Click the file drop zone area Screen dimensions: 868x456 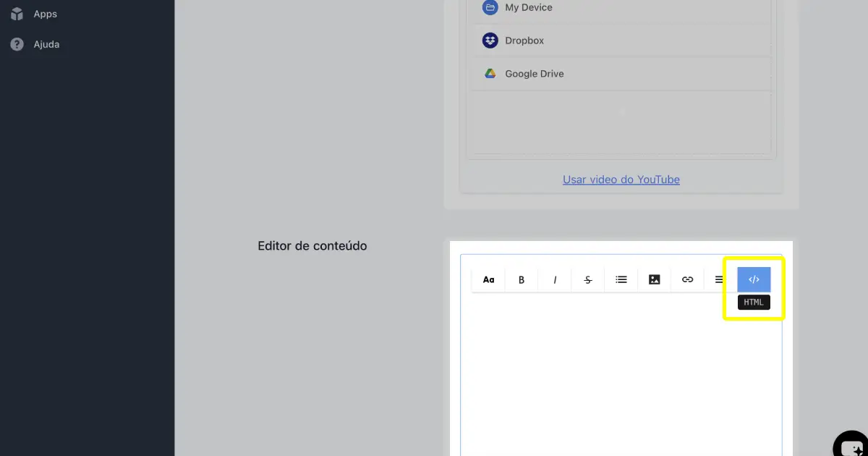coord(621,123)
